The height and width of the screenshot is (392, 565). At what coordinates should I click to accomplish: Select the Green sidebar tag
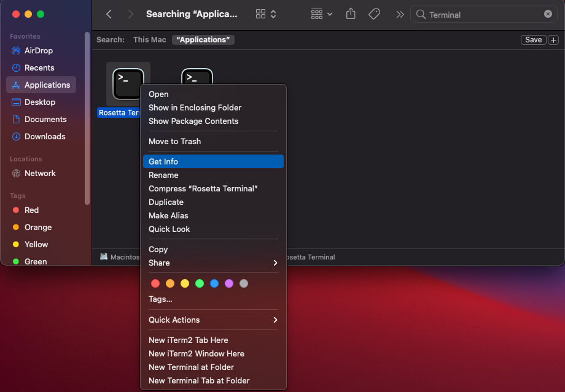pyautogui.click(x=41, y=261)
